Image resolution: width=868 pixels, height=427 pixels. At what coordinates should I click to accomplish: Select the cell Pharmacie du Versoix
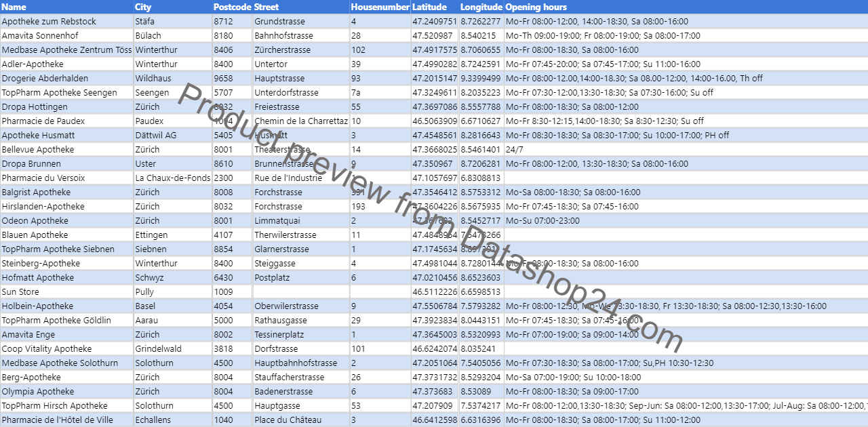pyautogui.click(x=66, y=178)
